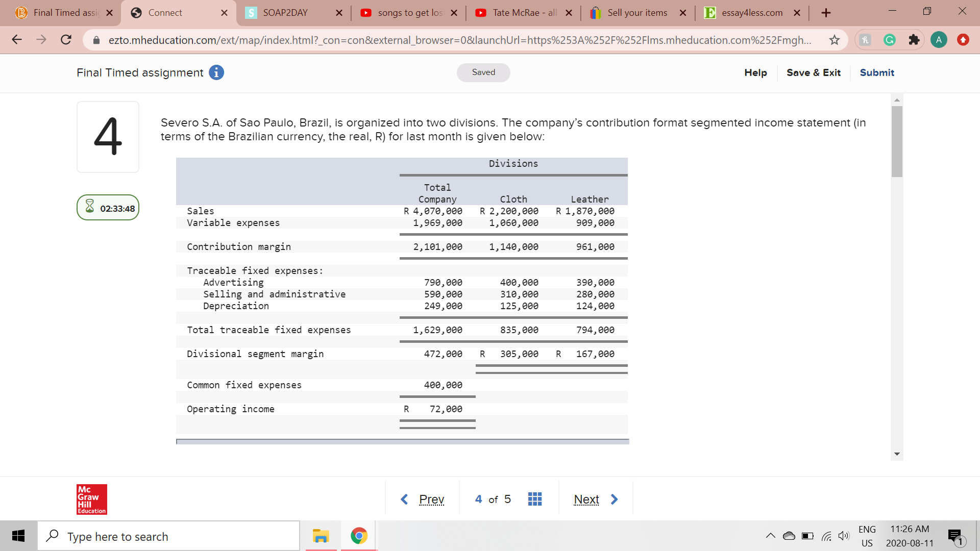Click the McGraw Hill Education logo
980x551 pixels.
(91, 499)
